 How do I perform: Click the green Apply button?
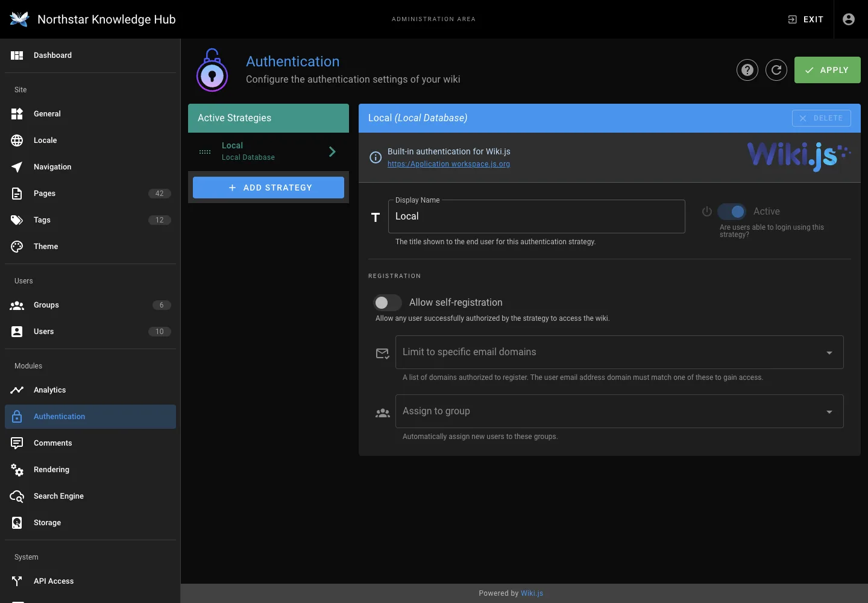[x=827, y=70]
